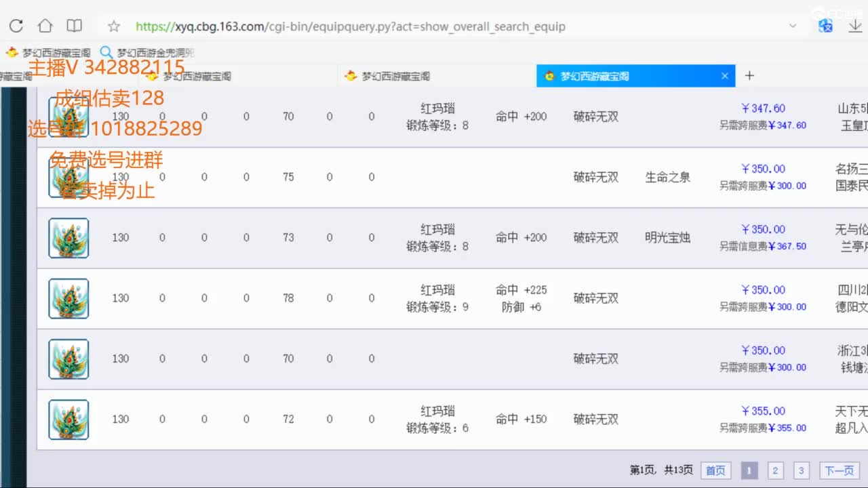Open equipment thumbnail in the 浙江 row
Screen dimensions: 868x488
click(x=68, y=359)
